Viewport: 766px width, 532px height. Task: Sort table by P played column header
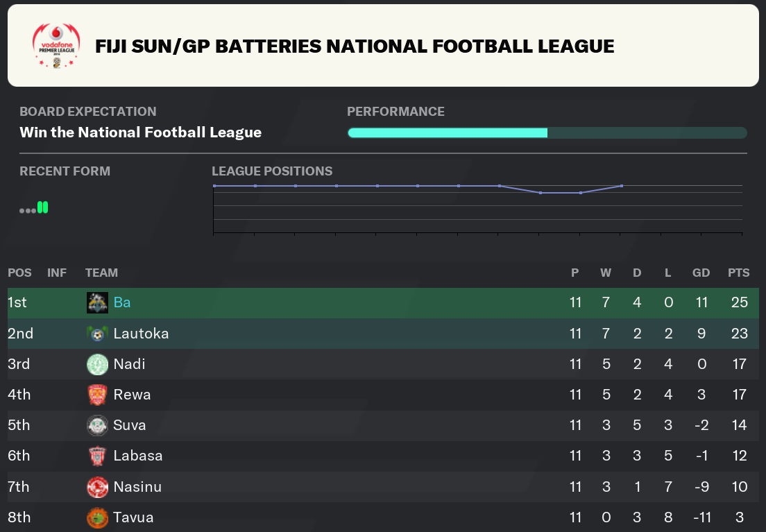coord(575,273)
